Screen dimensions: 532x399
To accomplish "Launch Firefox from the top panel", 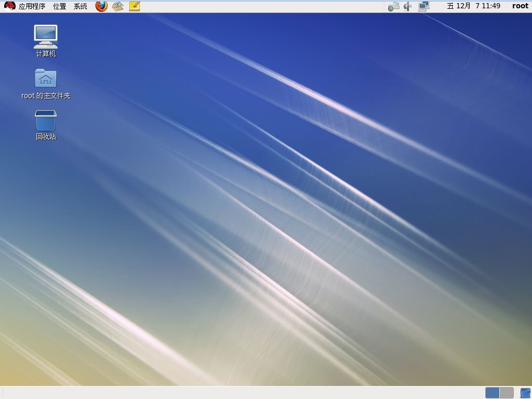I will (x=101, y=6).
